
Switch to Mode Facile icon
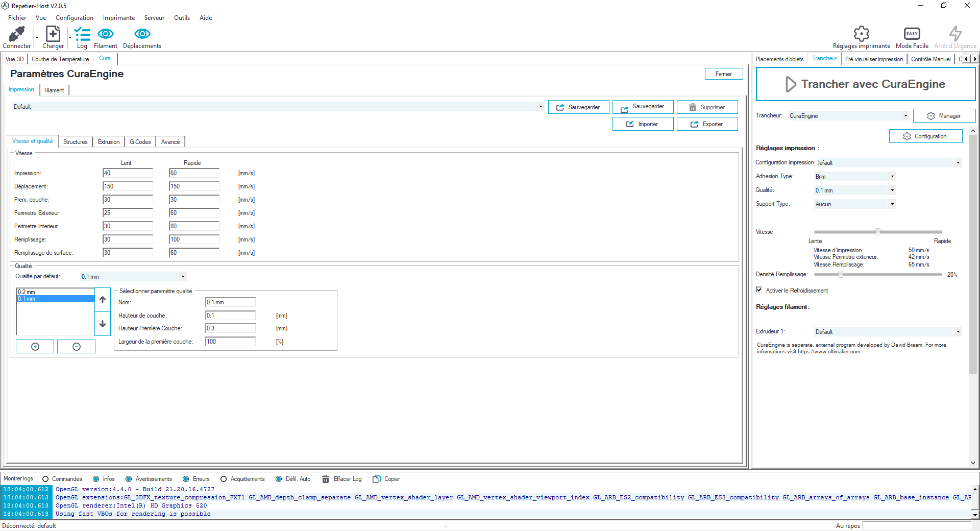(x=912, y=34)
